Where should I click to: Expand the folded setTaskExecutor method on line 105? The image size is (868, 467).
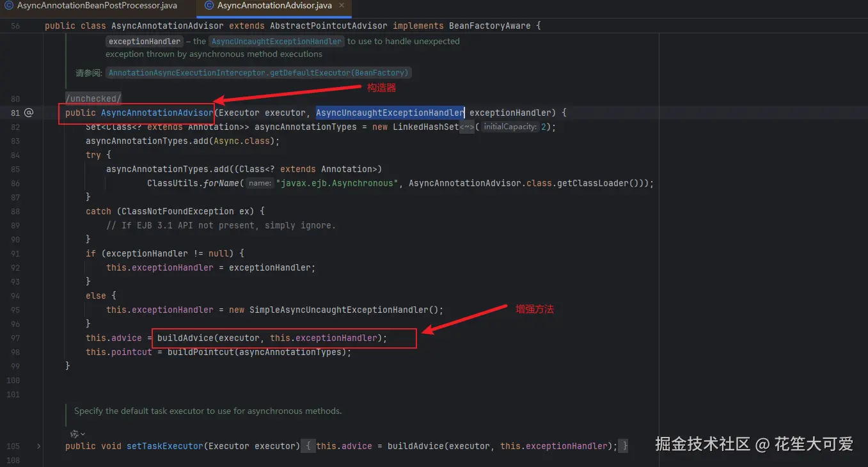coord(39,446)
